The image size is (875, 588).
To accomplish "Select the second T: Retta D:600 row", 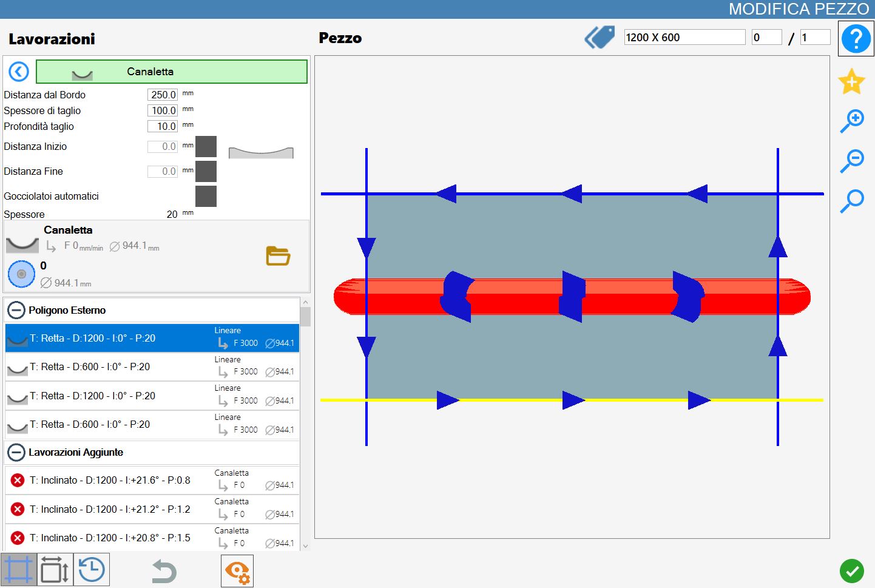I will [152, 425].
